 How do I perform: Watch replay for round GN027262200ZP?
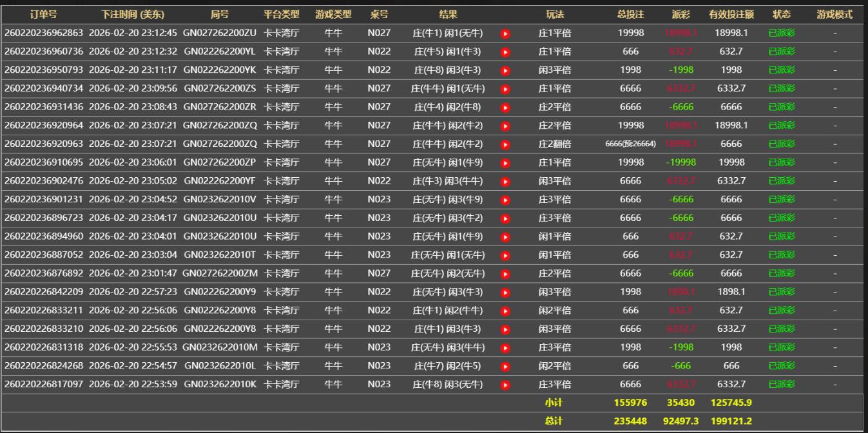coord(505,163)
